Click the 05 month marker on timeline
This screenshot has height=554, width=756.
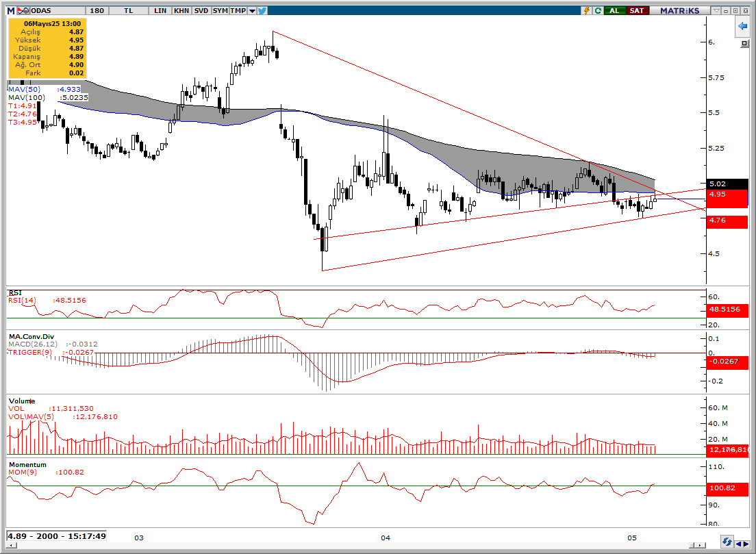point(631,538)
